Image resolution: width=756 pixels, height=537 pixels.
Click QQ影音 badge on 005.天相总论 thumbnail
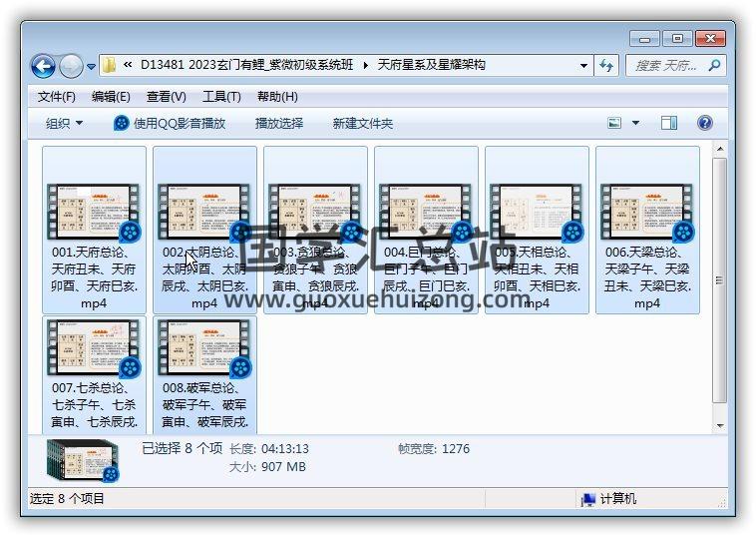click(x=572, y=233)
